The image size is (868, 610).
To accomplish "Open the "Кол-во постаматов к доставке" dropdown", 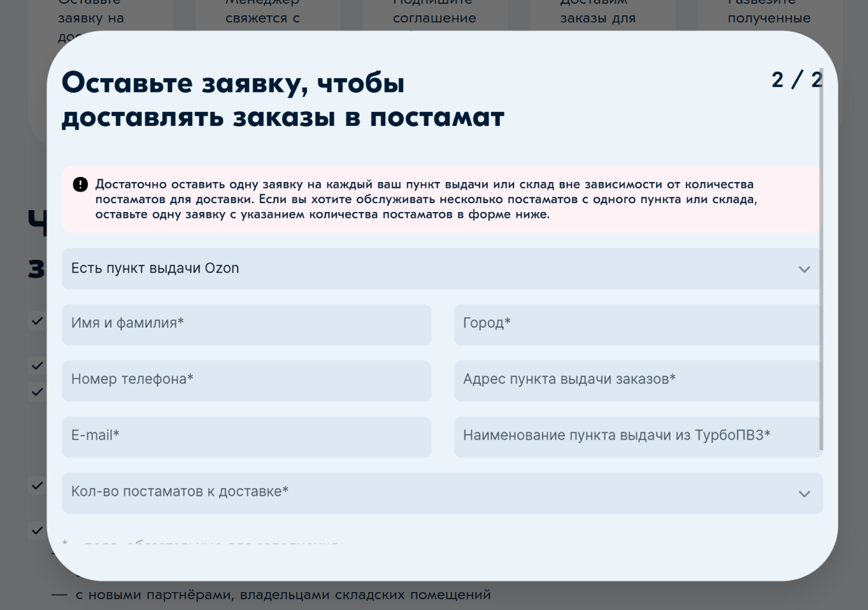I will pyautogui.click(x=440, y=494).
